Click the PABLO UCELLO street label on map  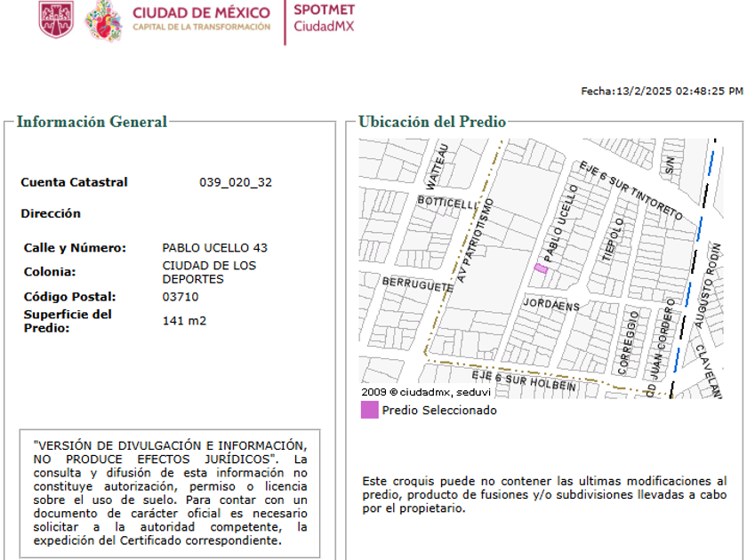pyautogui.click(x=560, y=224)
